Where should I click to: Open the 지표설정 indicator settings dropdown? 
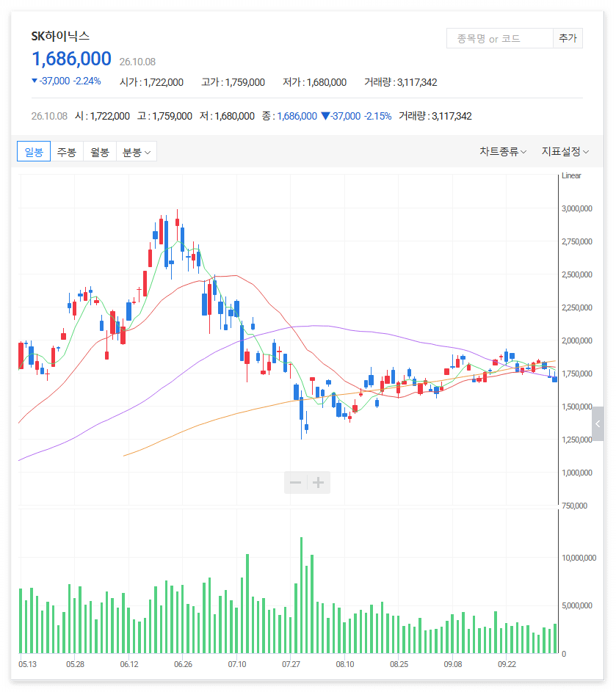(565, 152)
